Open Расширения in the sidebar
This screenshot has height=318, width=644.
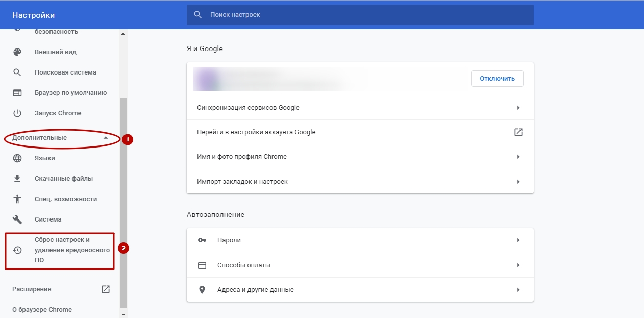[32, 289]
